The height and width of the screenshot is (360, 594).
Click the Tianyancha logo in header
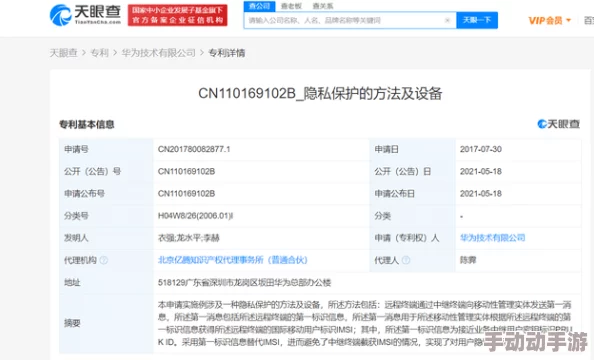(x=85, y=15)
